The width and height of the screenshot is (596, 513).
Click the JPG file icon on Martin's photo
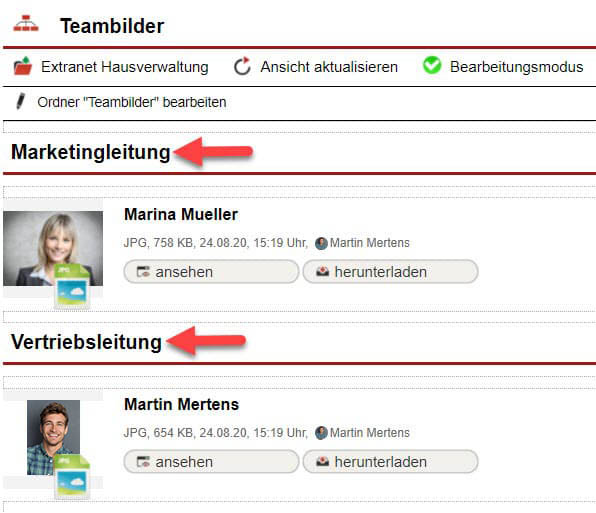(x=72, y=477)
